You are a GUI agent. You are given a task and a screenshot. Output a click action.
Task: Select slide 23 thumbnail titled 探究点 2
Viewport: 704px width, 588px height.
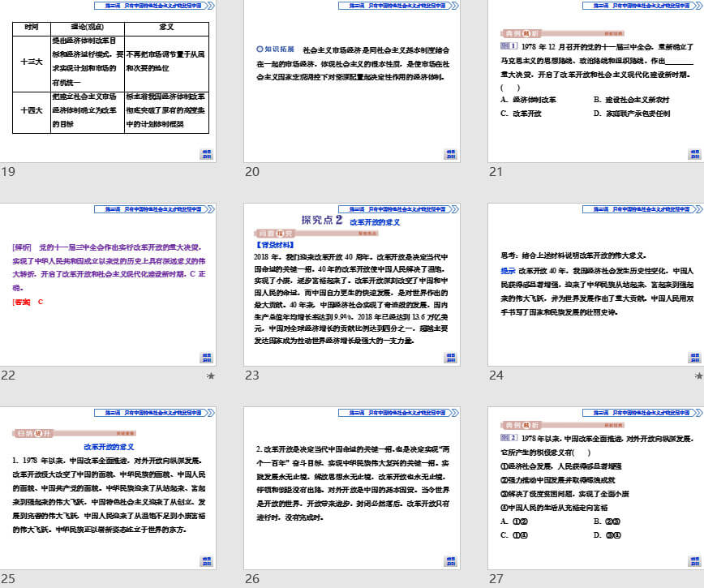coord(352,285)
